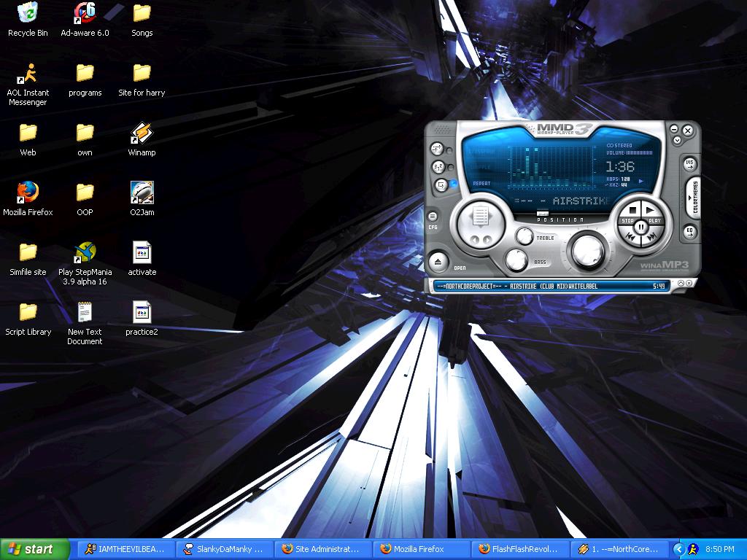Select the Winamp desktop shortcut

coord(142,139)
